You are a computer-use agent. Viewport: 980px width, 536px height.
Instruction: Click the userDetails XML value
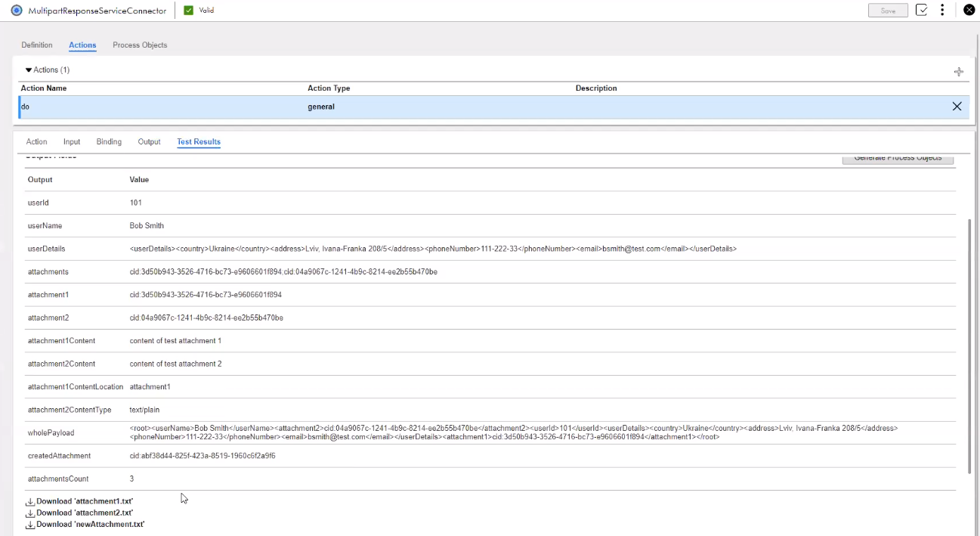(433, 249)
